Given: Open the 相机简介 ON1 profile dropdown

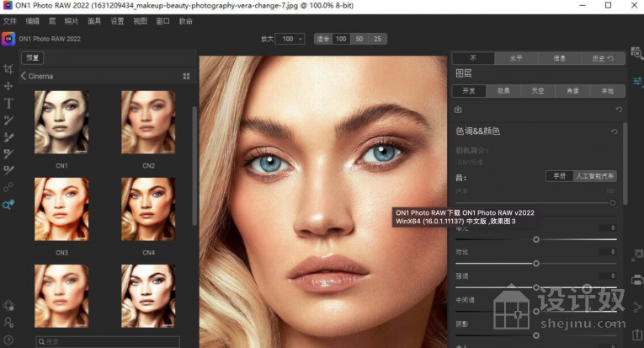Looking at the screenshot, I should (x=471, y=162).
